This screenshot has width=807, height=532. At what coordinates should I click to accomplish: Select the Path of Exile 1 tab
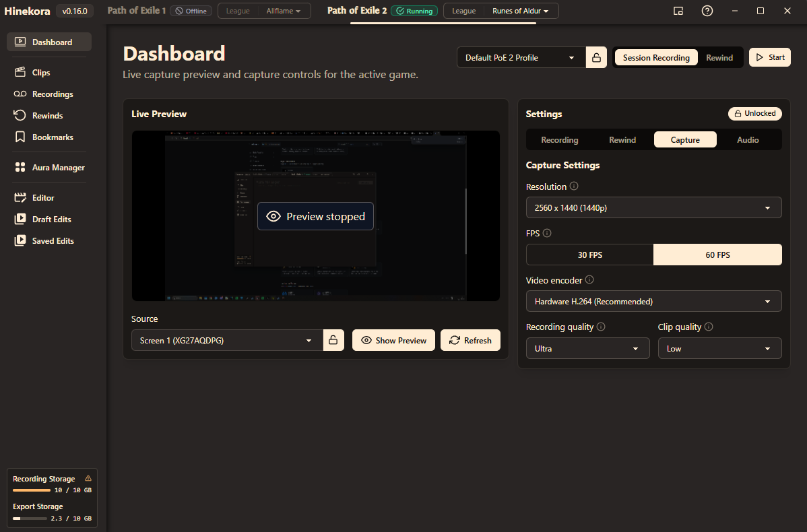coord(136,11)
